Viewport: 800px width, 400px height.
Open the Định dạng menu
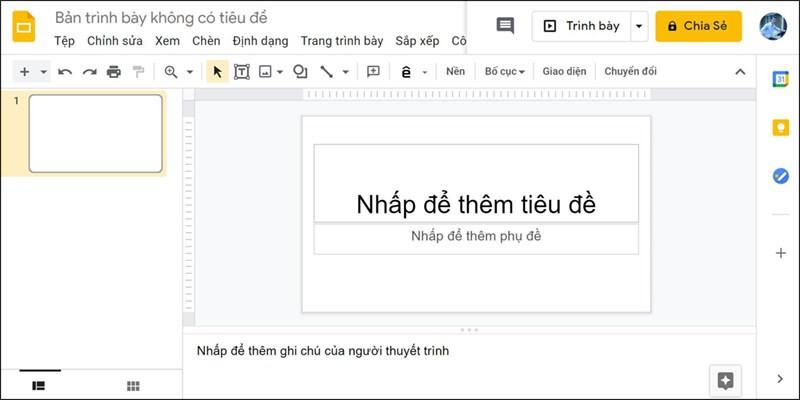pyautogui.click(x=260, y=41)
